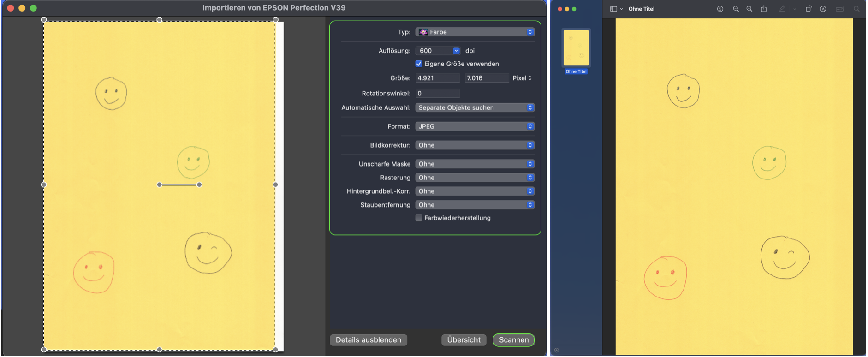
Task: Open the Pixel unit selector
Action: (x=522, y=78)
